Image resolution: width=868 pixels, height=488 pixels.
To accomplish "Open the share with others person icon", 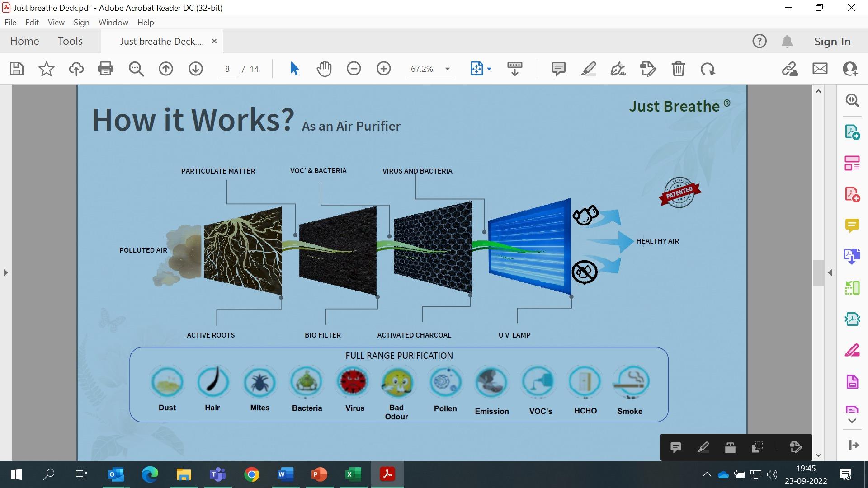I will point(850,69).
